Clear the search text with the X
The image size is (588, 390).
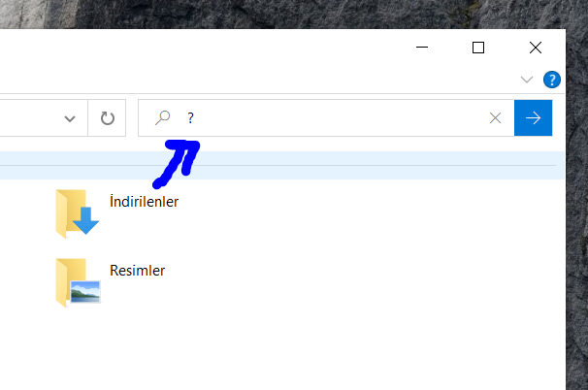click(x=495, y=118)
